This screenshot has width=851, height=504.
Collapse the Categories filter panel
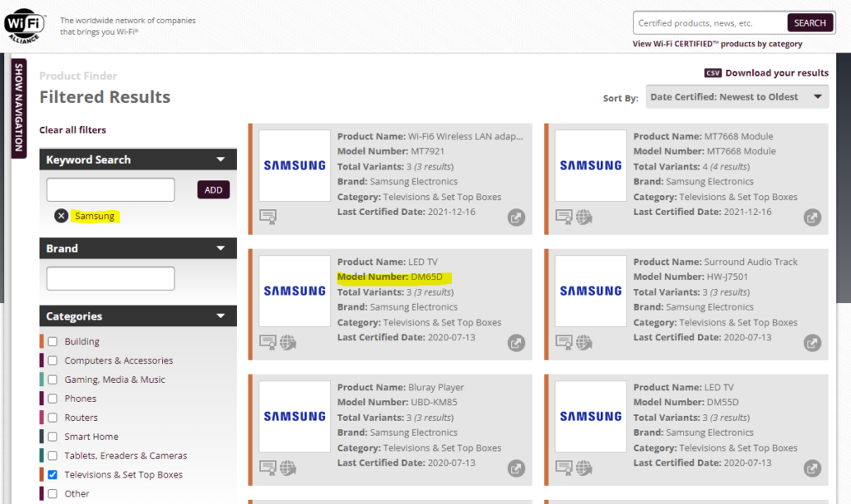[x=220, y=316]
